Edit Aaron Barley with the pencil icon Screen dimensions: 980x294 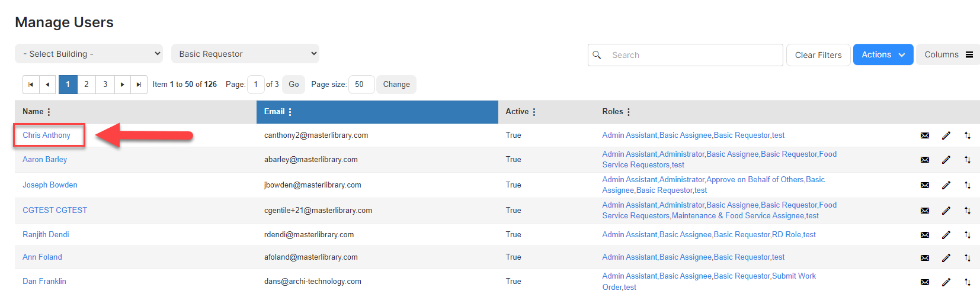(946, 160)
